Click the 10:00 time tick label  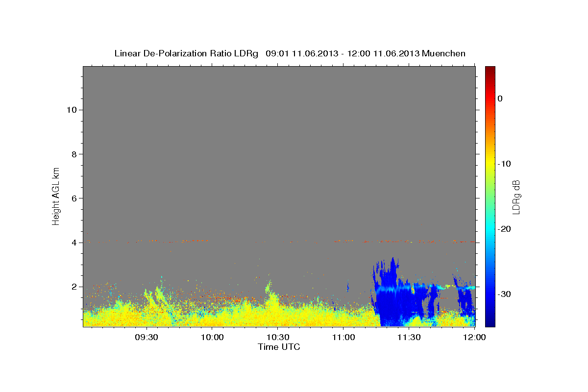(212, 337)
